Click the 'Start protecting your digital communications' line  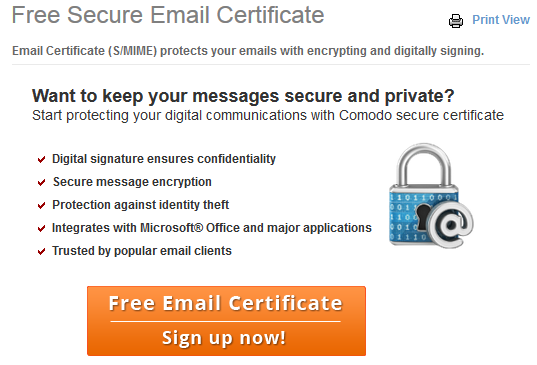pos(268,115)
